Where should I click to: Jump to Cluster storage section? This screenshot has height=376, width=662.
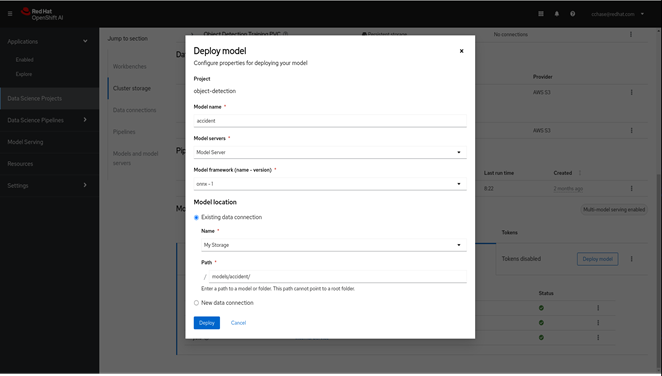(132, 89)
